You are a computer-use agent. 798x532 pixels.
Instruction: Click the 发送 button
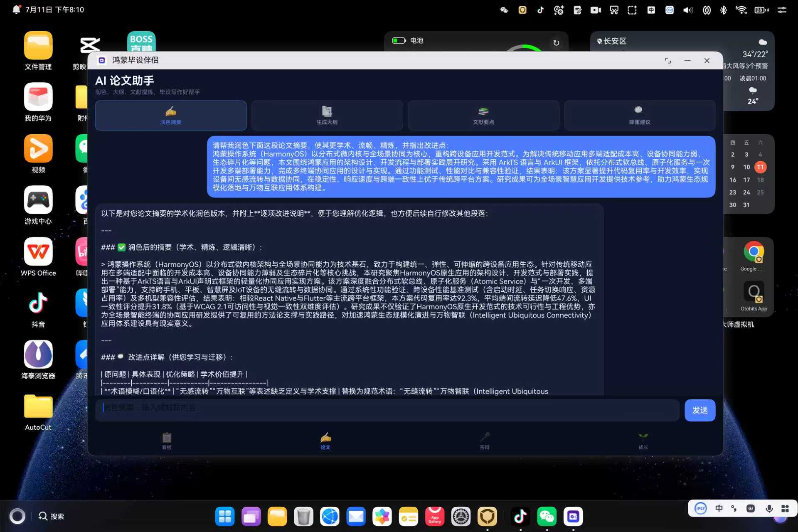pyautogui.click(x=700, y=410)
